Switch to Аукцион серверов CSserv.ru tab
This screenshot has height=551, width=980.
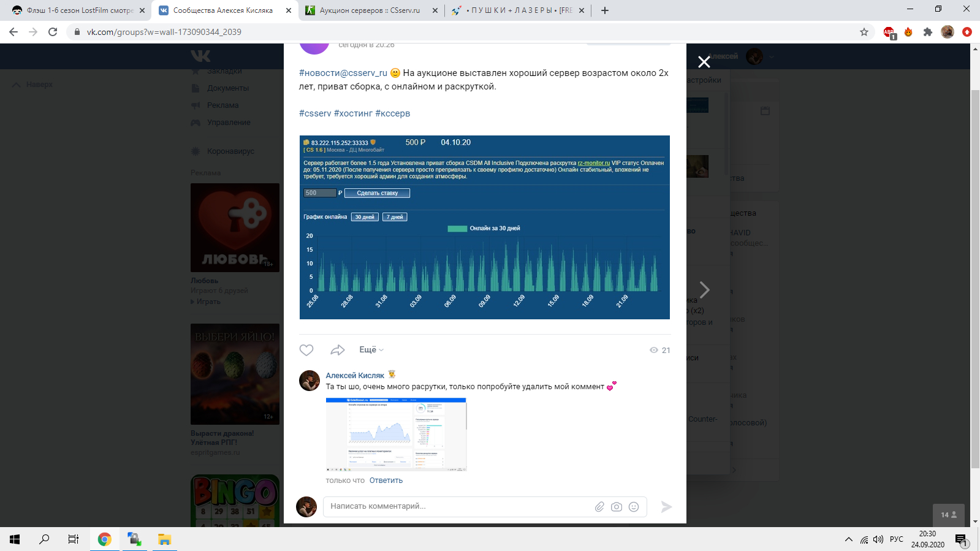tap(370, 10)
